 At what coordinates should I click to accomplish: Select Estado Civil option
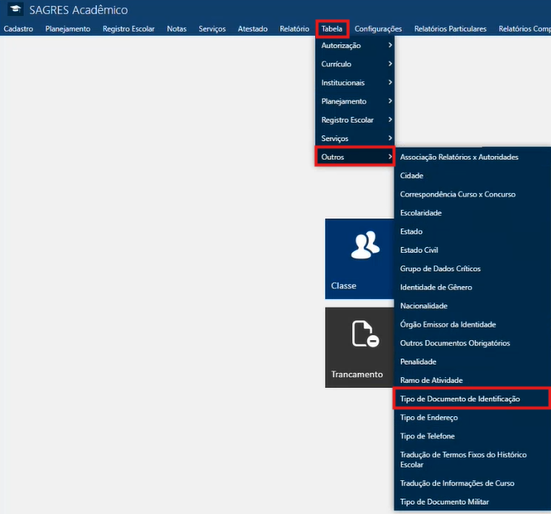click(419, 250)
